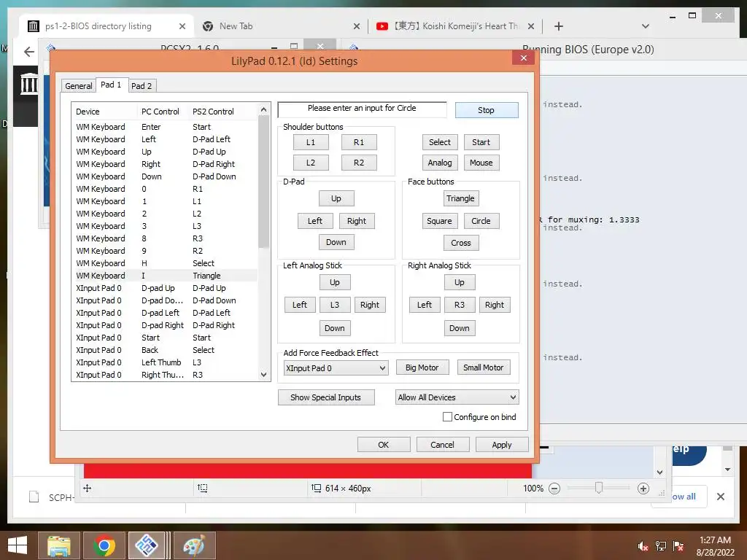Click the bindings list scroll up arrow
Viewport: 747px width, 560px height.
pos(263,109)
